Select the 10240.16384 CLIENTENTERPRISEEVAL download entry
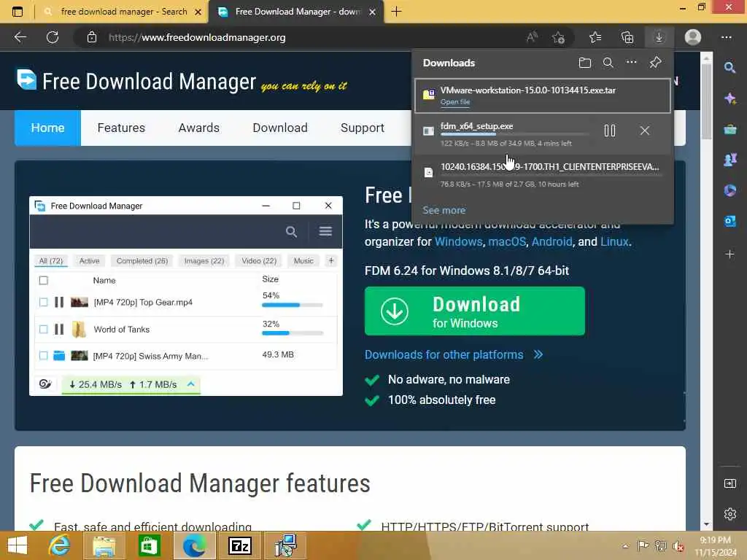The width and height of the screenshot is (747, 560). [543, 175]
